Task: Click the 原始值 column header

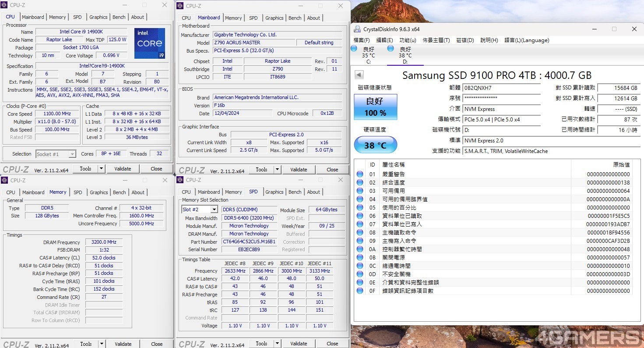Action: 621,165
